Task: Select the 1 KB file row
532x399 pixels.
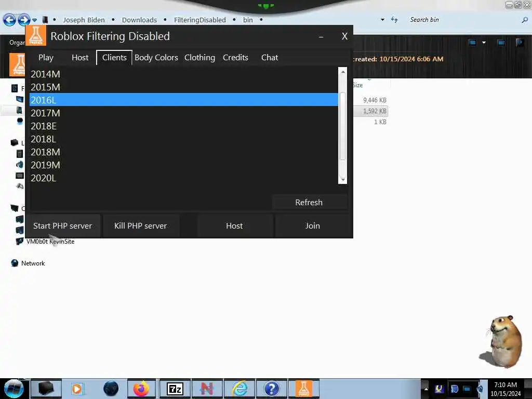Action: (x=370, y=122)
